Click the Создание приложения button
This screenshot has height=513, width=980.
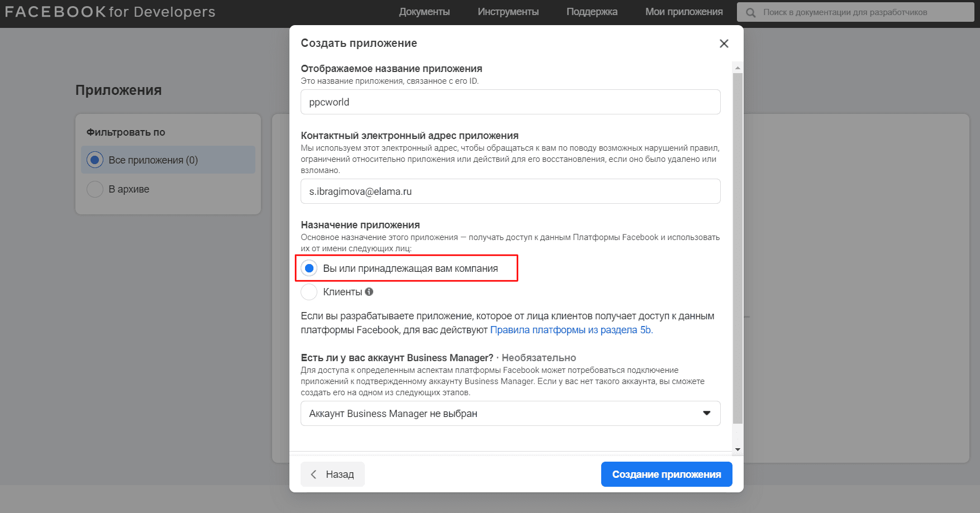click(667, 474)
